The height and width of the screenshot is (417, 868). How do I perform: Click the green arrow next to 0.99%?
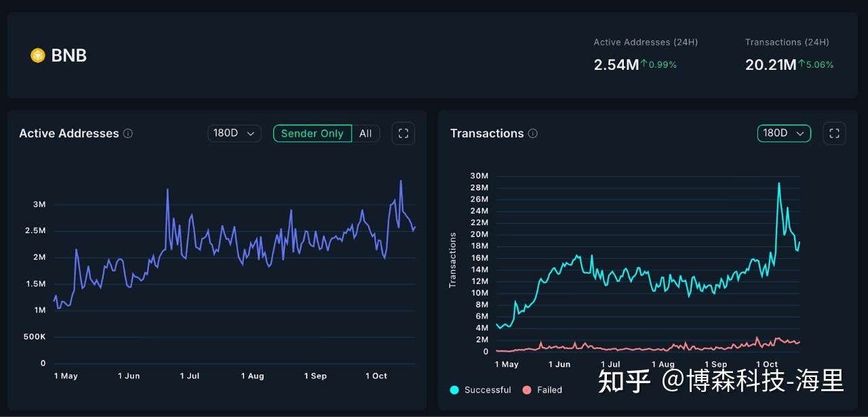click(645, 64)
